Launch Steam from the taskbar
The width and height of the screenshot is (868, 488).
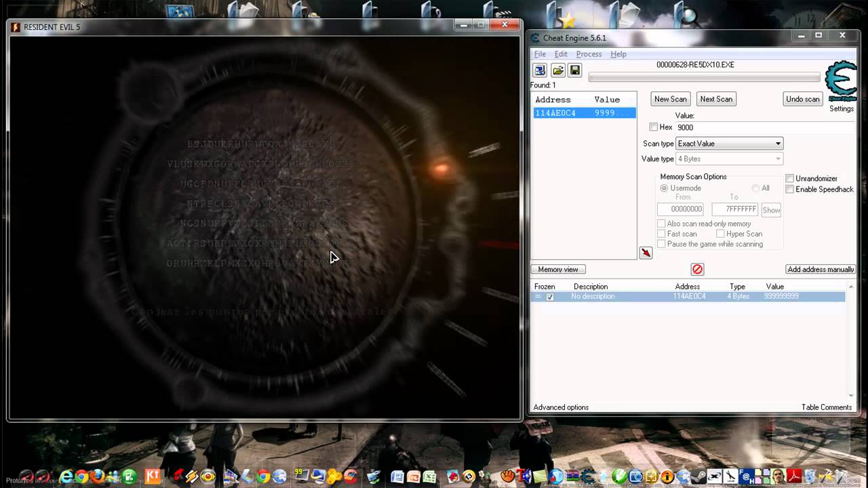coord(698,476)
